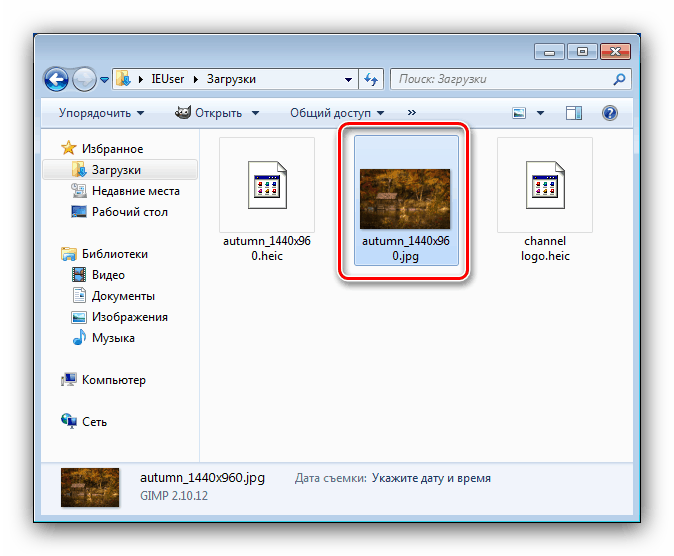The image size is (674, 556).
Task: Edit date via Укажите дату и время
Action: click(x=431, y=478)
